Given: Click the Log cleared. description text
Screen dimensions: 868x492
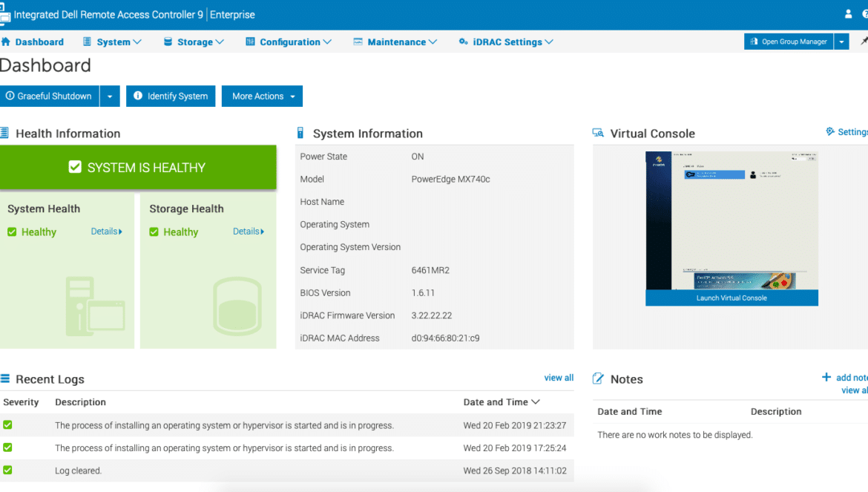Looking at the screenshot, I should tap(78, 470).
